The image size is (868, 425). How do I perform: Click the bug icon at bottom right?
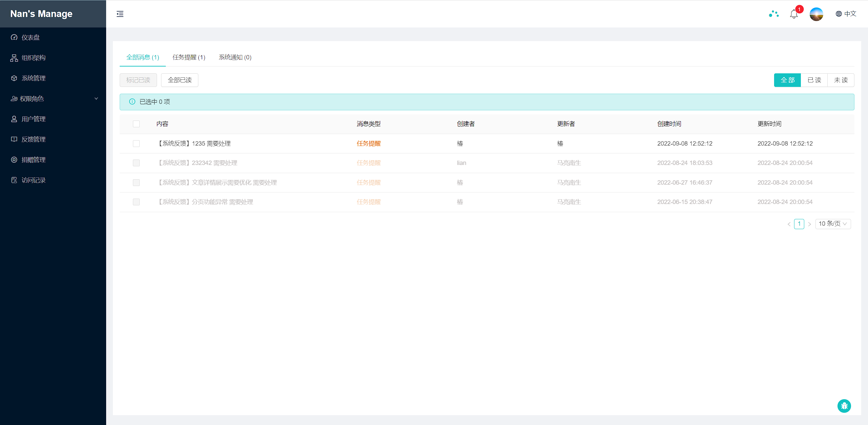(844, 406)
